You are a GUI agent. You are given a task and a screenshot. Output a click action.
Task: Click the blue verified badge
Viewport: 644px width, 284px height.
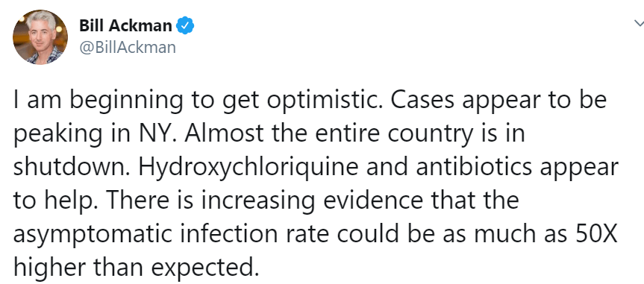[x=185, y=26]
